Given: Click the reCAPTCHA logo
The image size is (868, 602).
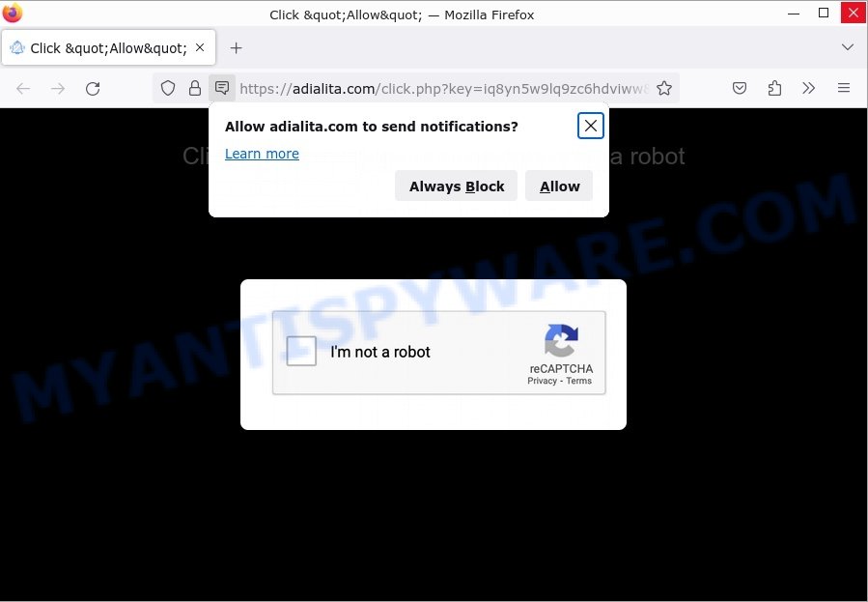Looking at the screenshot, I should coord(561,340).
